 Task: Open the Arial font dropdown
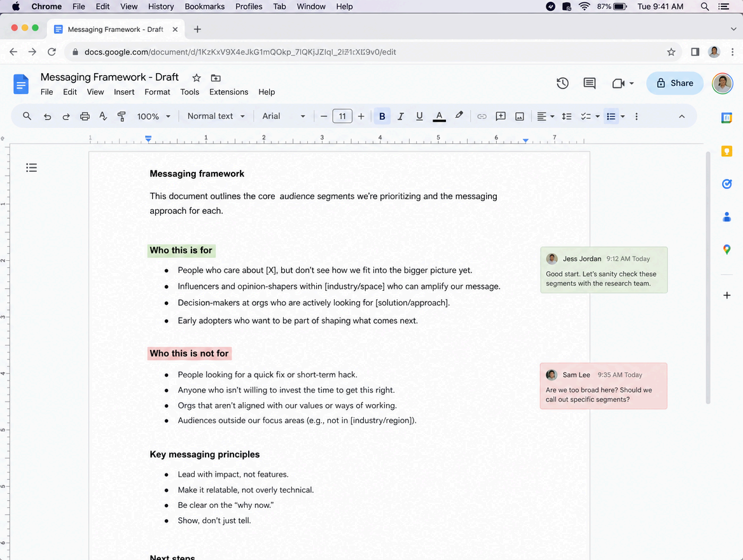[x=283, y=116]
